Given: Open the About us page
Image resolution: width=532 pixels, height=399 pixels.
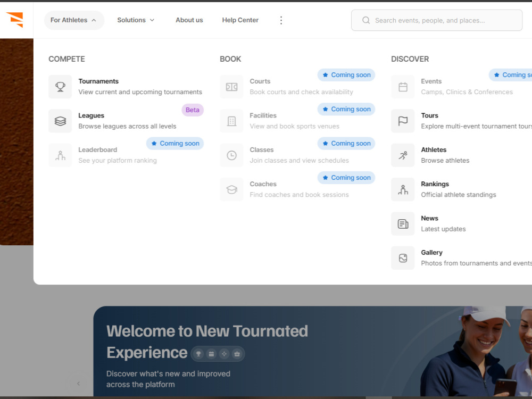Looking at the screenshot, I should (x=189, y=20).
